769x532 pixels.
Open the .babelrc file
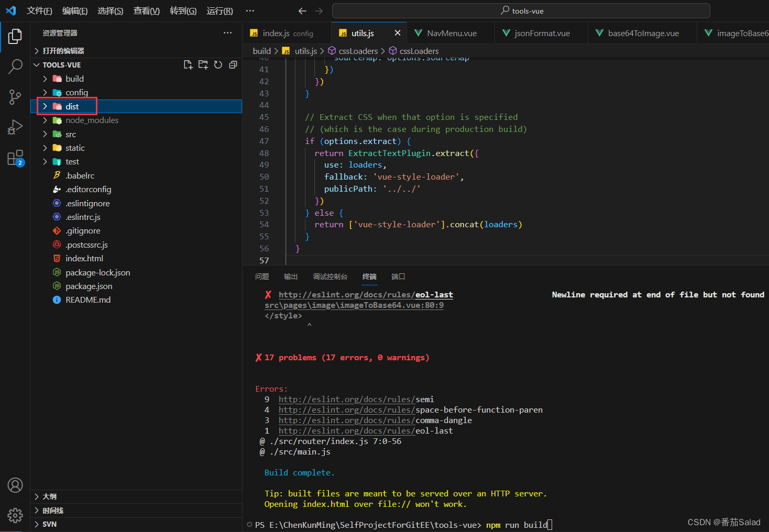(136, 175)
